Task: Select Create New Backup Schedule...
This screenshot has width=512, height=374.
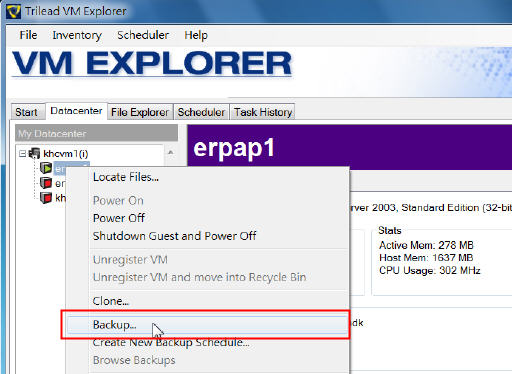Action: 171,342
